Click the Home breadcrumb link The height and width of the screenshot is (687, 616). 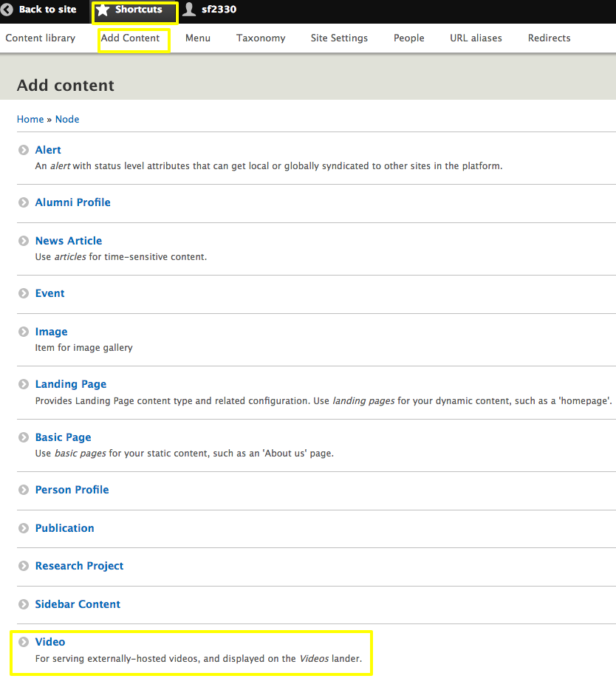tap(30, 119)
